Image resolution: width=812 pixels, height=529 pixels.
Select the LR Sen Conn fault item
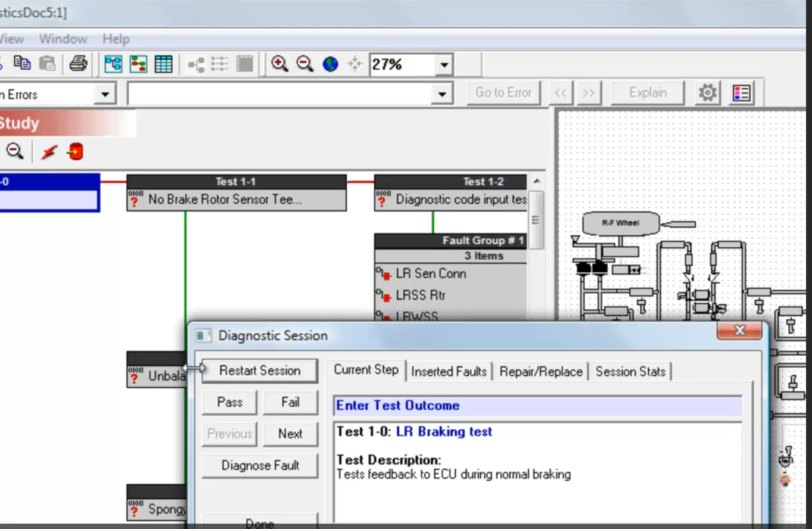coord(431,273)
